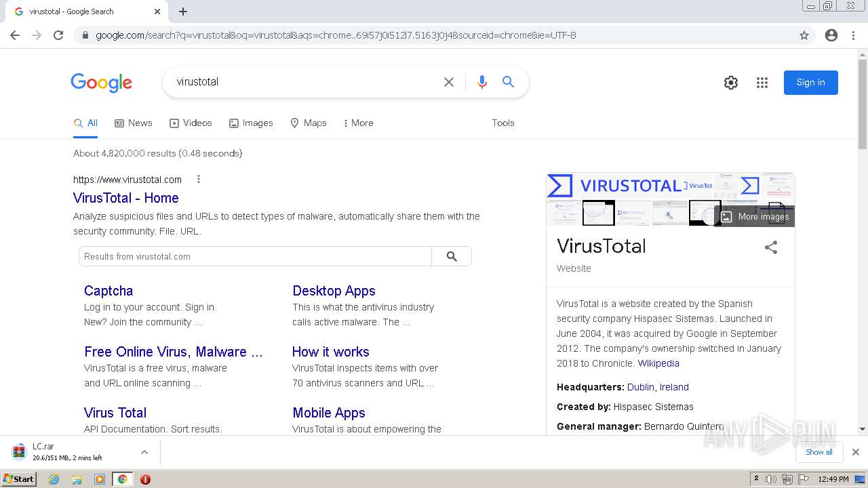Image resolution: width=868 pixels, height=488 pixels.
Task: Click the system clock showing 12:49 PM
Action: point(833,479)
